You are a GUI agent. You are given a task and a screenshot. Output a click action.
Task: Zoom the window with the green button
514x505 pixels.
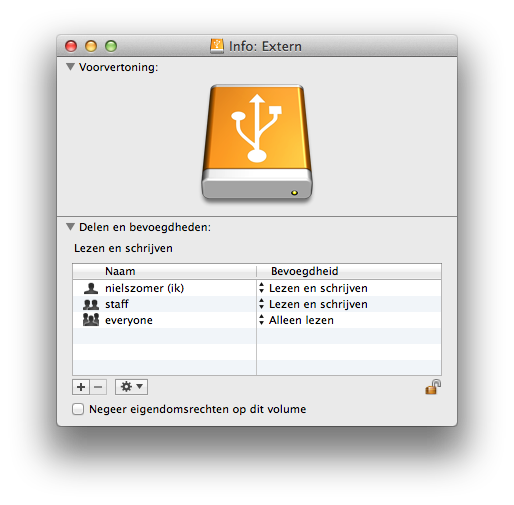111,46
